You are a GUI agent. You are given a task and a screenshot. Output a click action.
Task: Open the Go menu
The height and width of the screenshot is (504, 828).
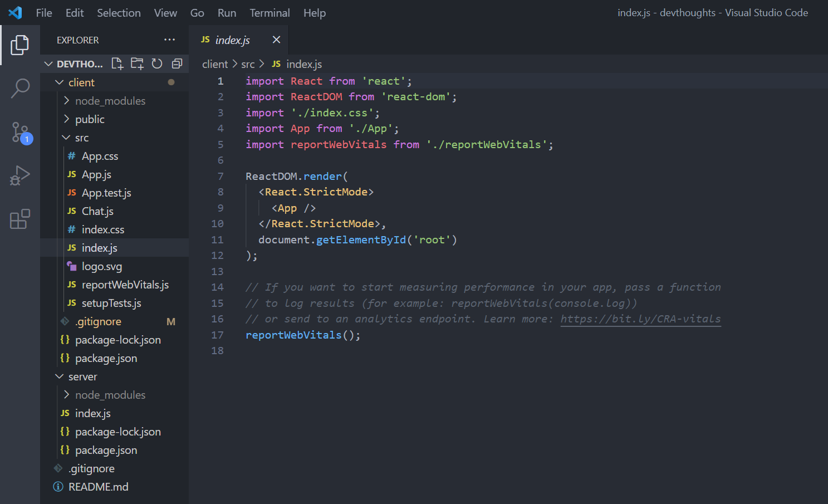point(197,13)
